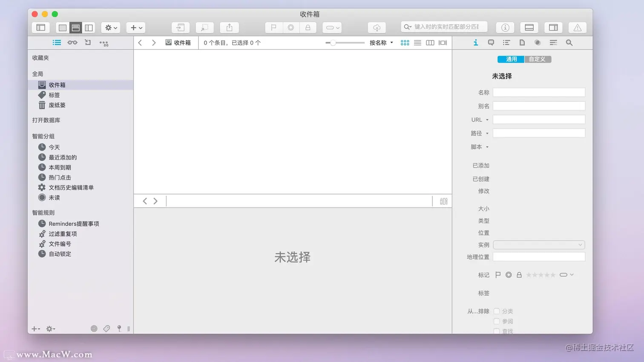Select 废纸篓 in the sidebar
Image resolution: width=644 pixels, height=362 pixels.
80,105
